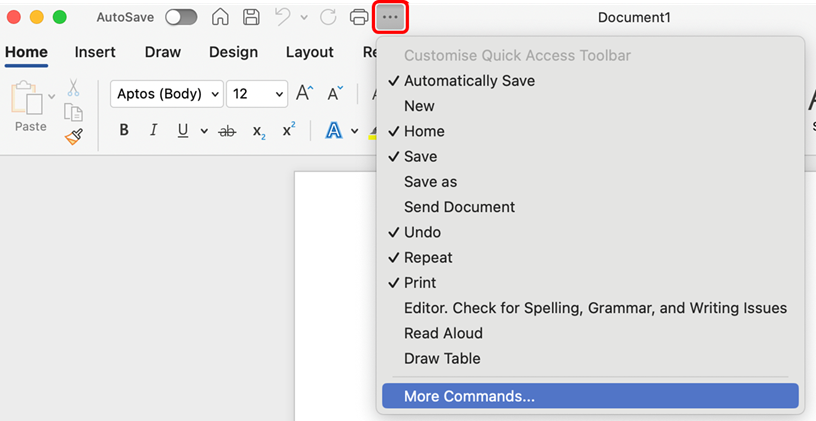816x421 pixels.
Task: Switch to the Layout tab
Action: (310, 52)
